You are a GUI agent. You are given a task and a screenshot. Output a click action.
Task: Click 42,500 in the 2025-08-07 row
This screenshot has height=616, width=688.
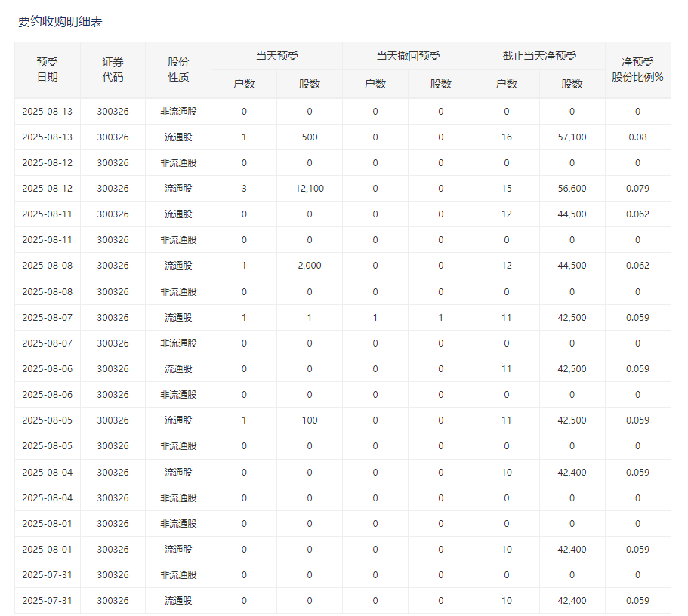tap(572, 318)
